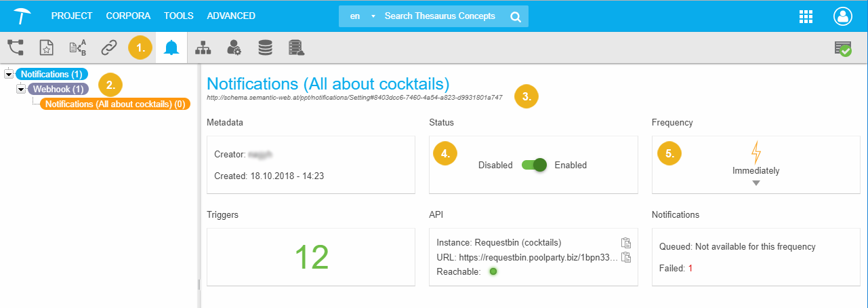This screenshot has height=308, width=868.
Task: Click the triggers count 12
Action: [x=312, y=257]
